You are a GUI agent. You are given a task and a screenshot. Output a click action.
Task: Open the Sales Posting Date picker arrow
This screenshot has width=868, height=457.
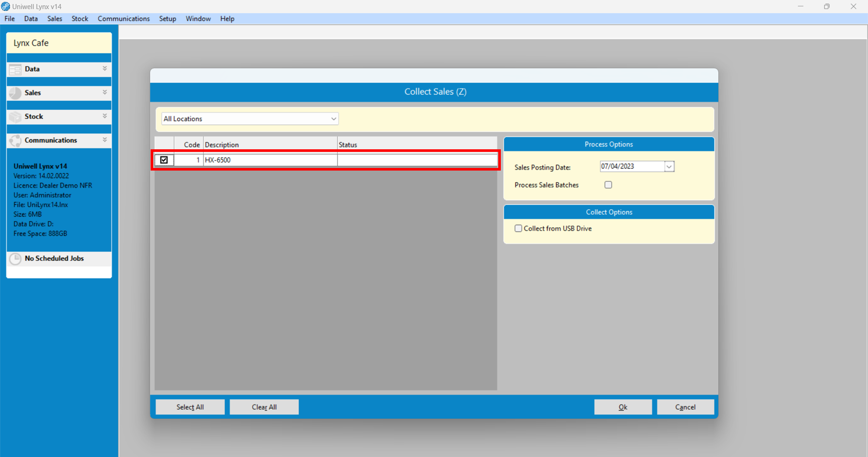coord(669,167)
